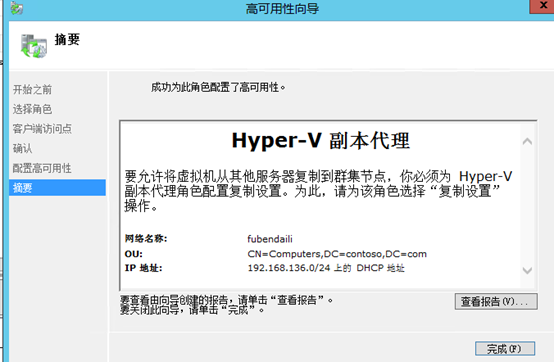Screen dimensions: 554x362
Task: Select the 确认 step
Action: pos(23,148)
